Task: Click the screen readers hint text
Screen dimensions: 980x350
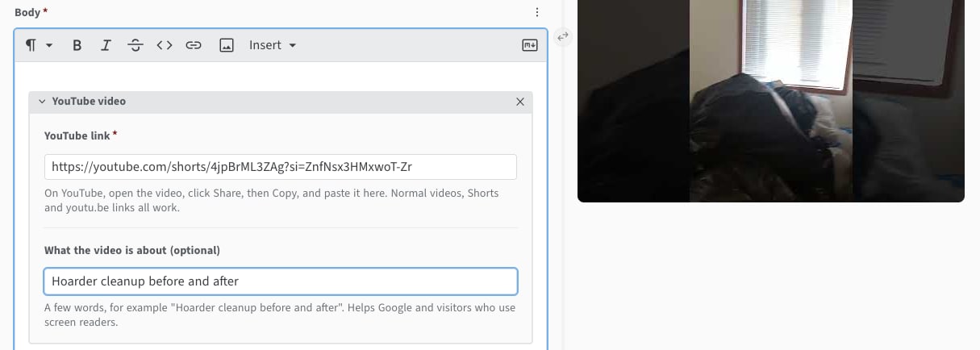Action: coord(280,315)
